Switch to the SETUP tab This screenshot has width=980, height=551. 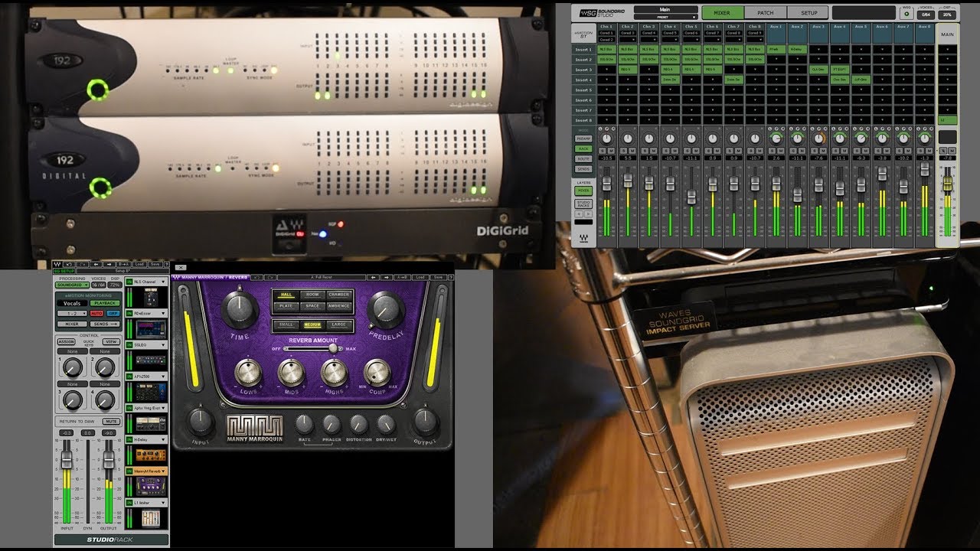pyautogui.click(x=809, y=13)
